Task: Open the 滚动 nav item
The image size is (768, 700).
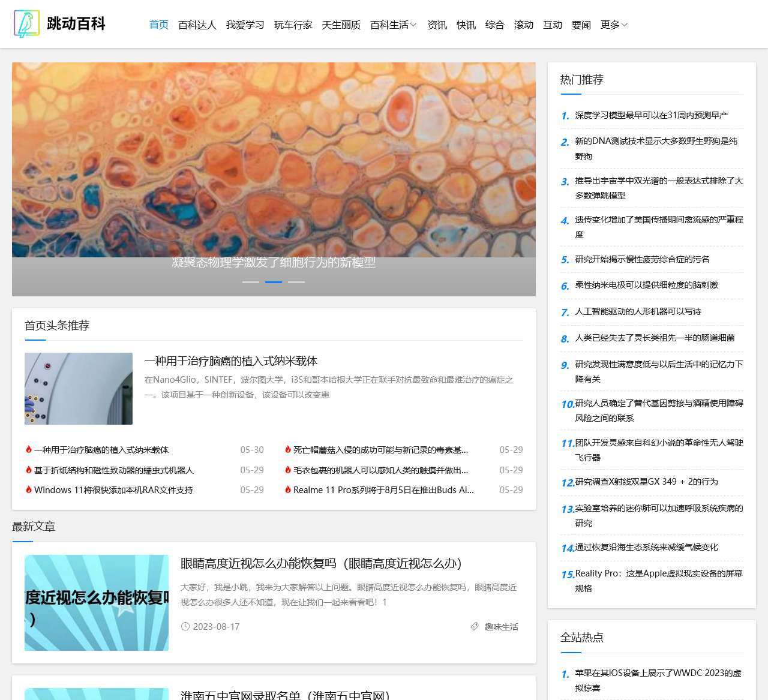Action: pyautogui.click(x=524, y=25)
